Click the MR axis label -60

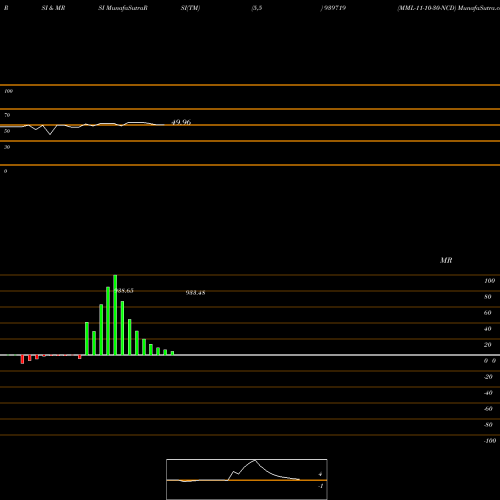point(488,409)
